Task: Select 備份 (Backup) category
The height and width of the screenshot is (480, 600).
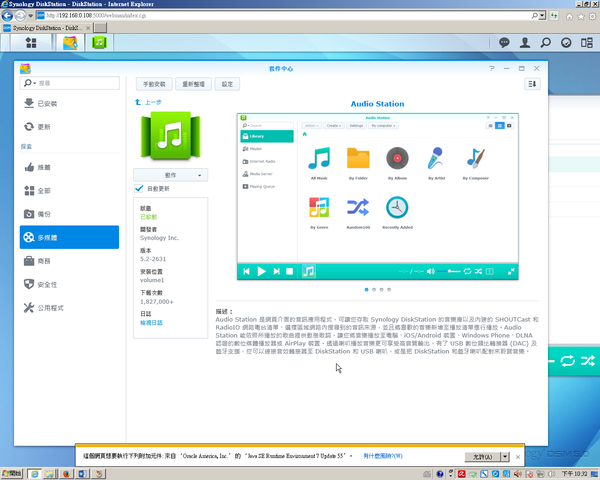Action: [43, 214]
